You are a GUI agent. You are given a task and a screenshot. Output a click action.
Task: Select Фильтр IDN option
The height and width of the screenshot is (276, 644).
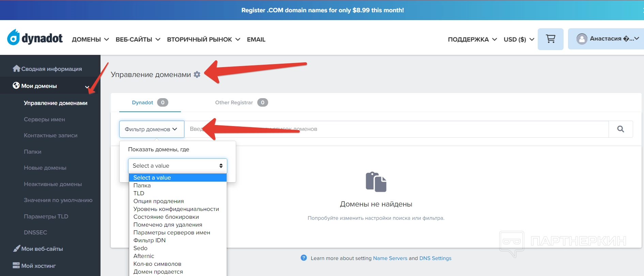point(178,240)
